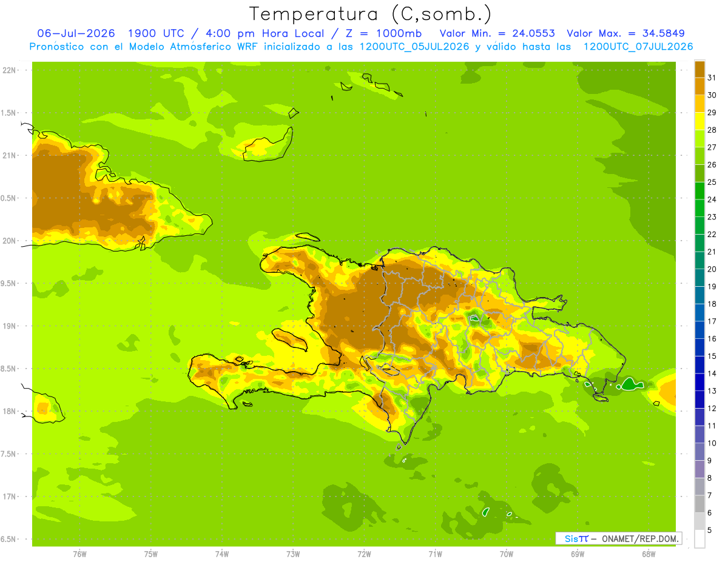The width and height of the screenshot is (728, 562).
Task: Click the "22N" latitude label
Action: click(10, 70)
